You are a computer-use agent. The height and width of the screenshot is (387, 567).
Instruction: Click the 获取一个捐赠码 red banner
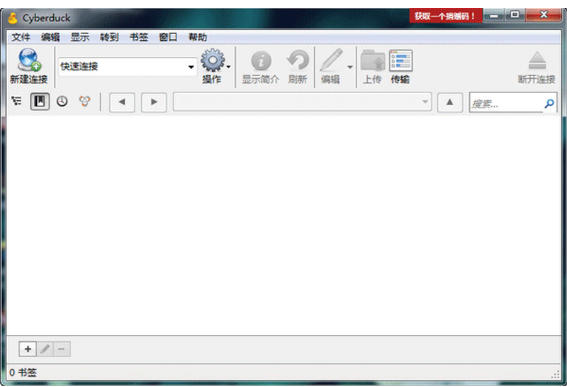(x=446, y=16)
